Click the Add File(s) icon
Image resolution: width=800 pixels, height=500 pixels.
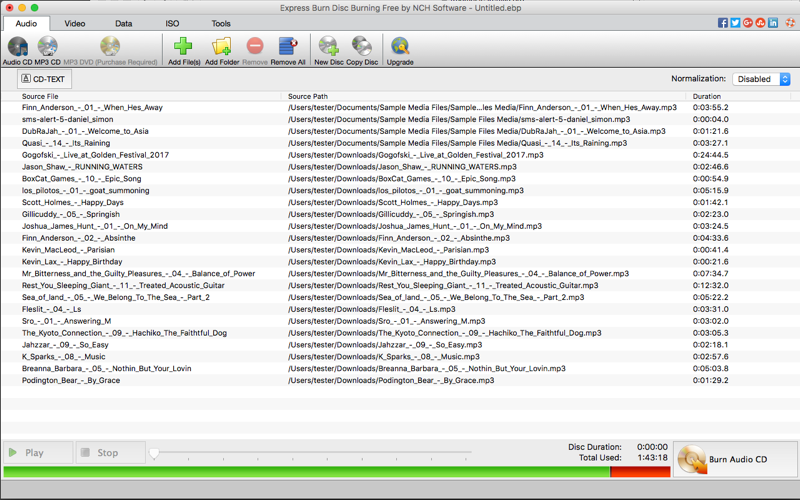pos(183,48)
